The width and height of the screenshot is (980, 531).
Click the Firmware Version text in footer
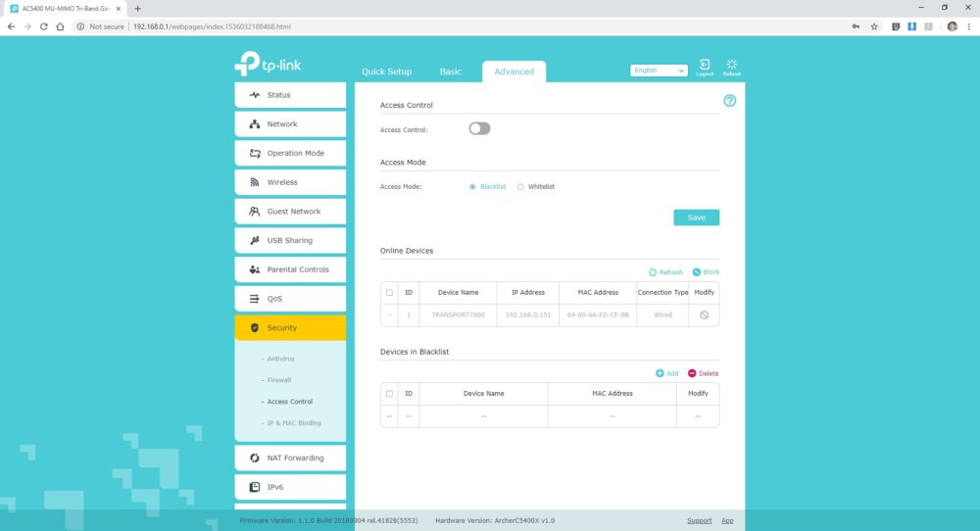coord(328,520)
